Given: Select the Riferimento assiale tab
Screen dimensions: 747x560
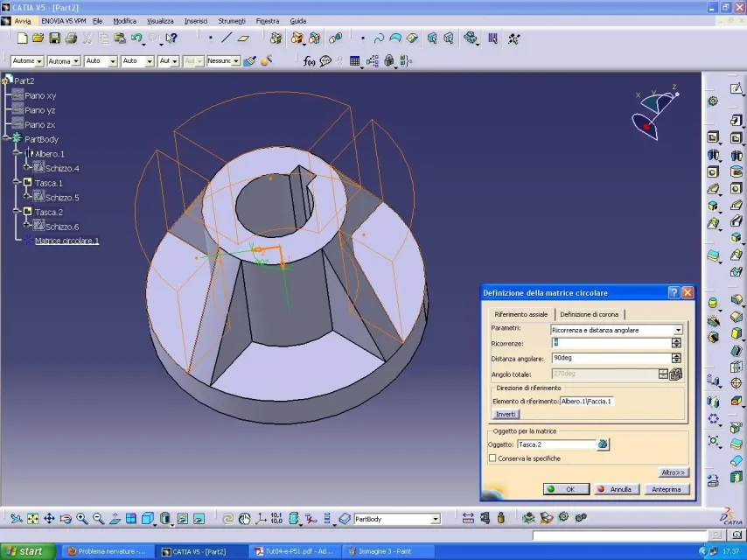Looking at the screenshot, I should [x=521, y=314].
